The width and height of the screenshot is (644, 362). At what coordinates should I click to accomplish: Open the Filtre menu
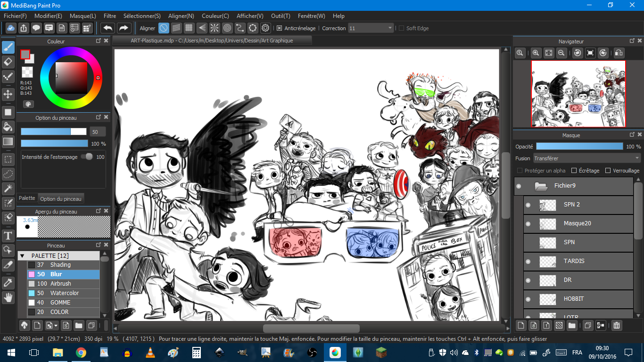[110, 16]
